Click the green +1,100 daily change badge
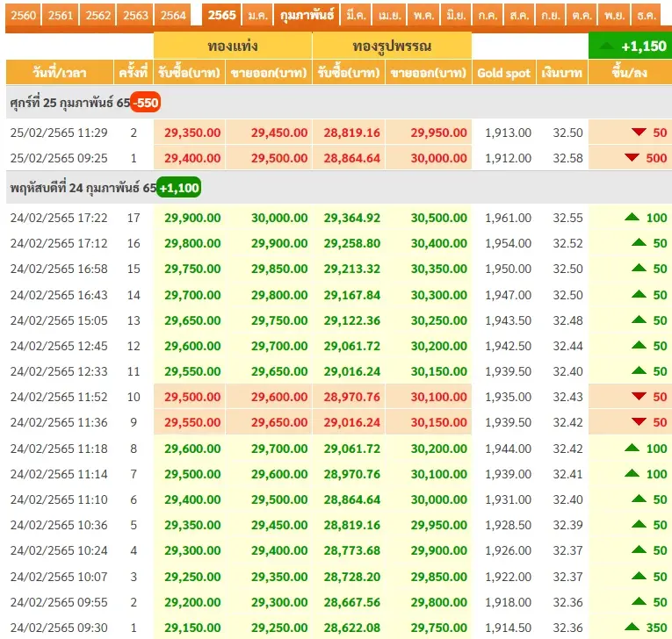This screenshot has height=639, width=672. point(178,188)
